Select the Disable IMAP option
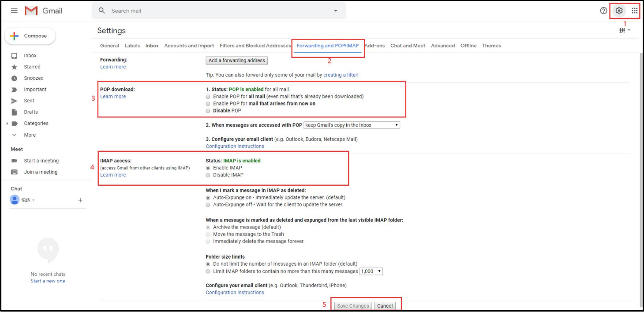644x312 pixels. pos(208,175)
